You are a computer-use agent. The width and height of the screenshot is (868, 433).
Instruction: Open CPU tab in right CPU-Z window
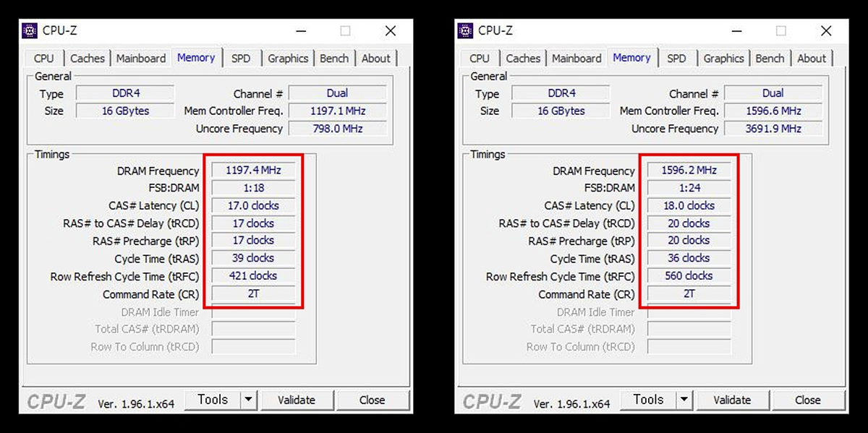tap(480, 59)
